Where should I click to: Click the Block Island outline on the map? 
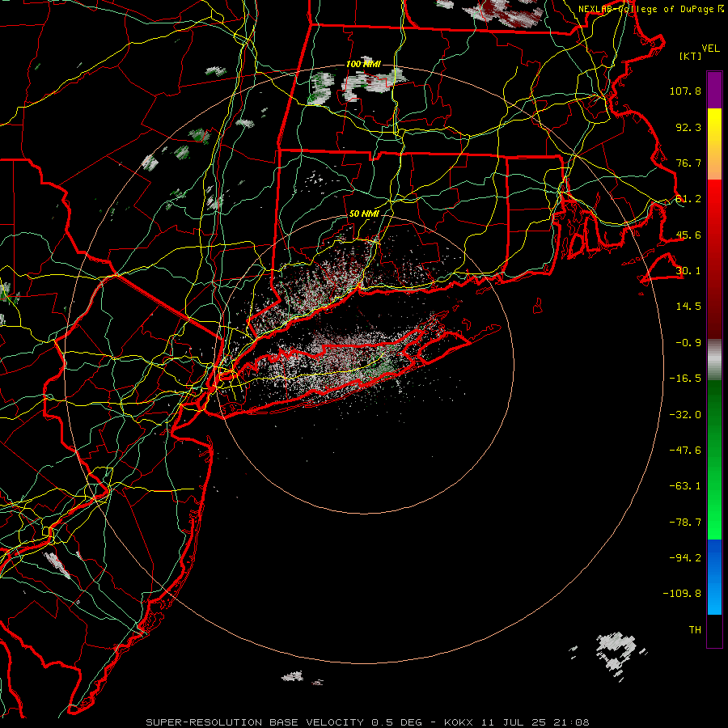537,306
